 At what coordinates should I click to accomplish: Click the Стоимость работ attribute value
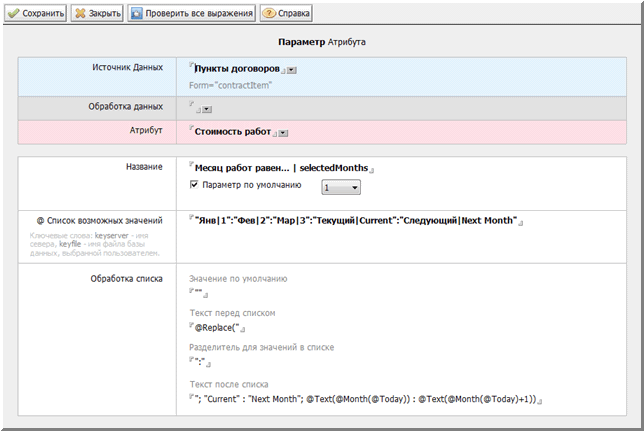tap(232, 132)
